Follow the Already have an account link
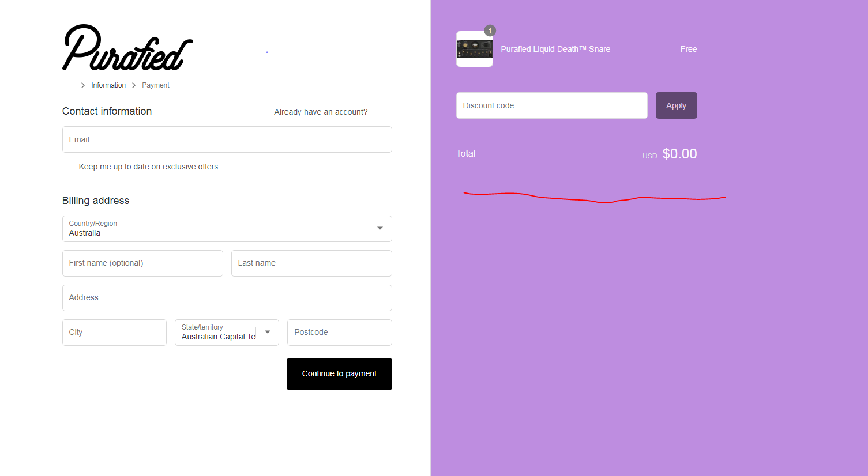 pyautogui.click(x=321, y=112)
